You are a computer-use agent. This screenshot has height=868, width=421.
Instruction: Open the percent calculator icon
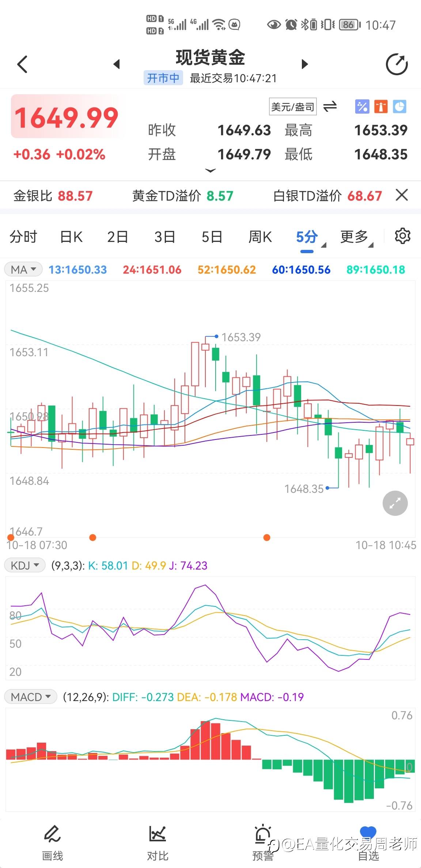tap(362, 107)
